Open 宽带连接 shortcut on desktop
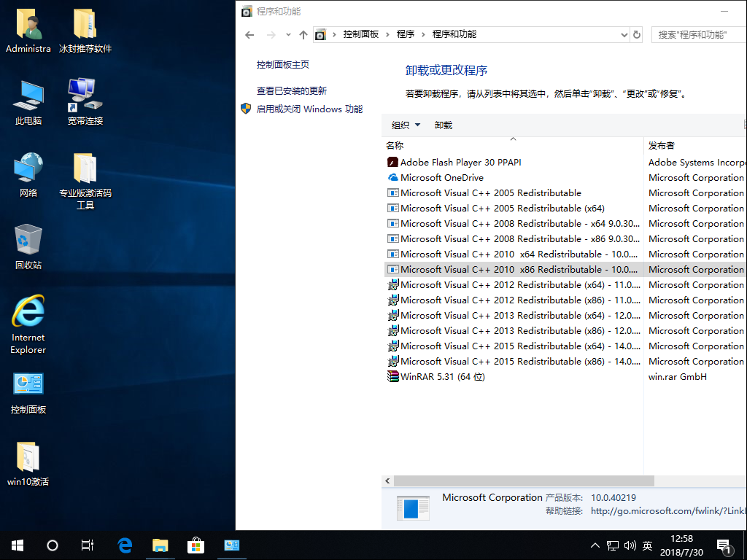 click(x=85, y=102)
